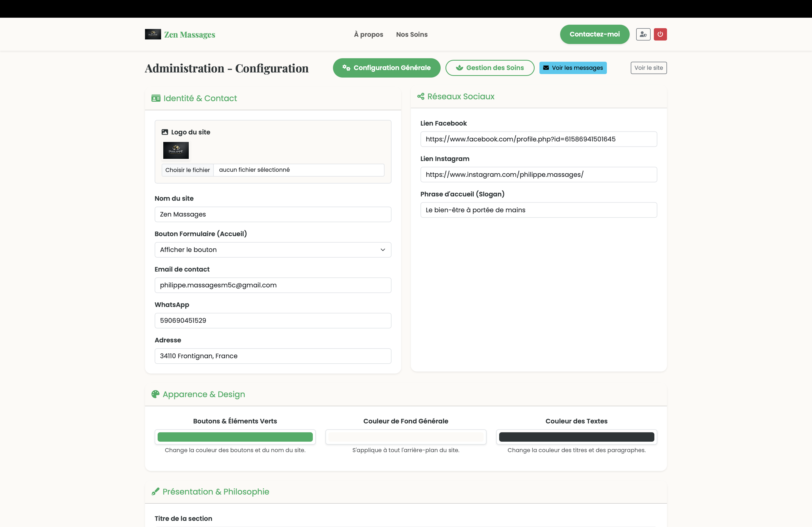The image size is (812, 527).
Task: Click the Identité & Contact card icon
Action: [156, 98]
